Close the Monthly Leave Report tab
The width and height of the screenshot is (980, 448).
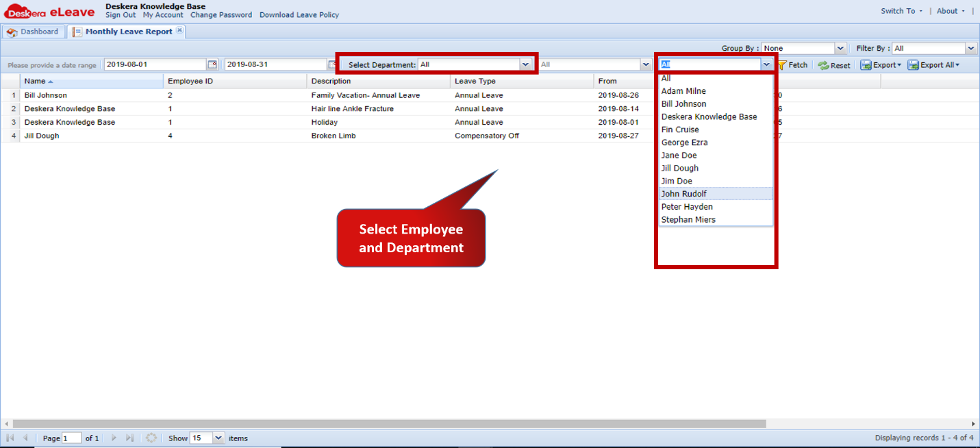pyautogui.click(x=179, y=31)
